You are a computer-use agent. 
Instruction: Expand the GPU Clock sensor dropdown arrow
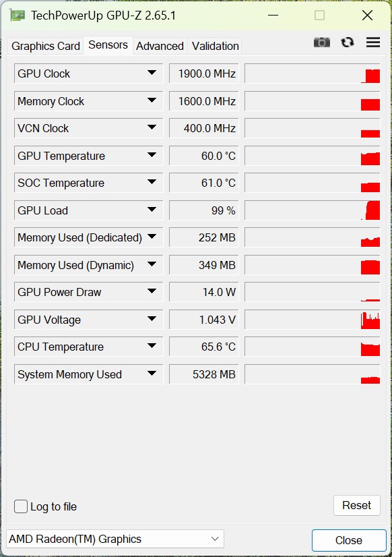tap(152, 73)
